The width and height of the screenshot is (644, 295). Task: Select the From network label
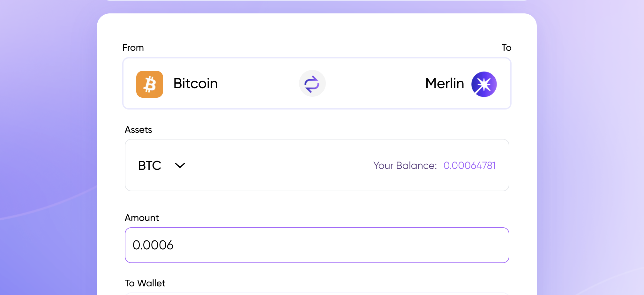coord(133,47)
